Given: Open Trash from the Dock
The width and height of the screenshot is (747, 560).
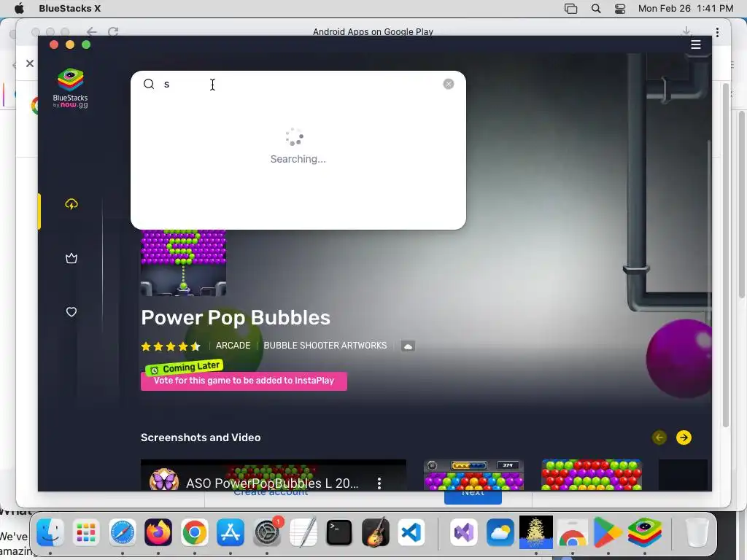Looking at the screenshot, I should (x=697, y=532).
